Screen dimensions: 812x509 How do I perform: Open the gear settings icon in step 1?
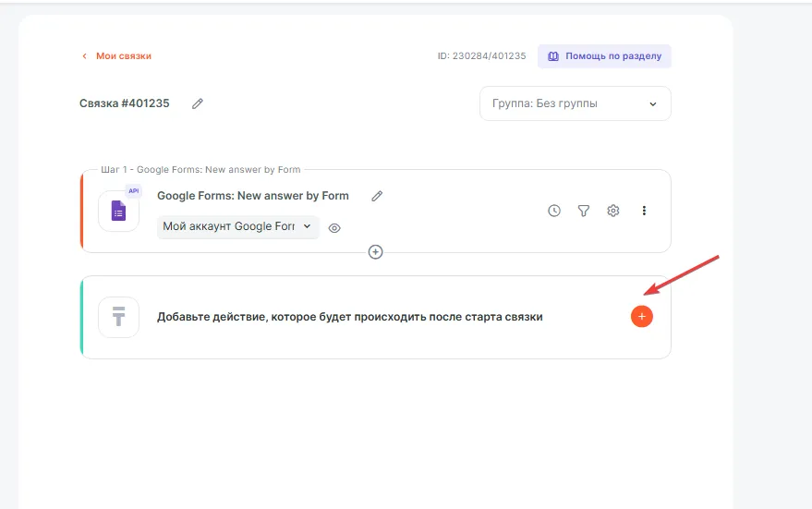point(613,211)
